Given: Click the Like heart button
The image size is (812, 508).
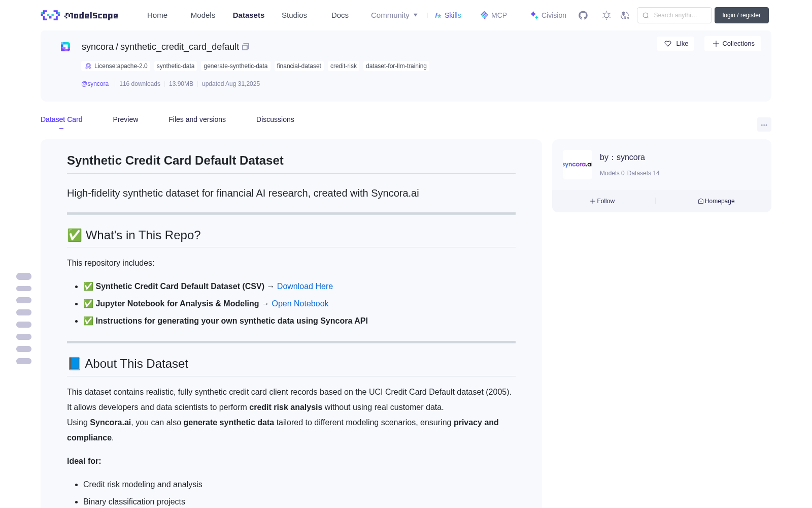Looking at the screenshot, I should pos(675,44).
